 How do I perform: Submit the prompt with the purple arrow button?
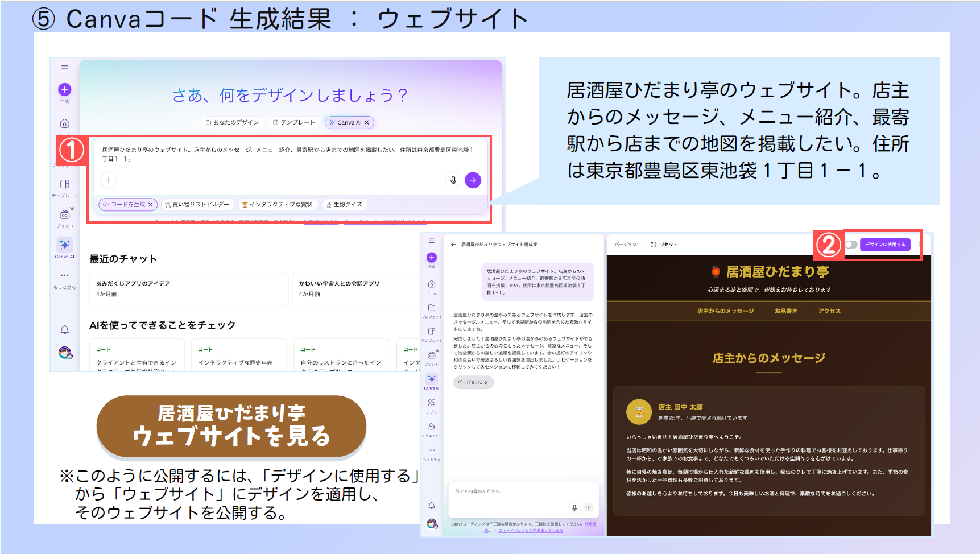(x=473, y=180)
